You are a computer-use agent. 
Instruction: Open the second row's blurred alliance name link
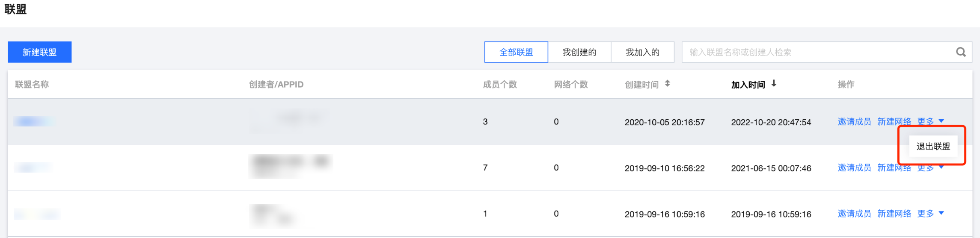[33, 167]
